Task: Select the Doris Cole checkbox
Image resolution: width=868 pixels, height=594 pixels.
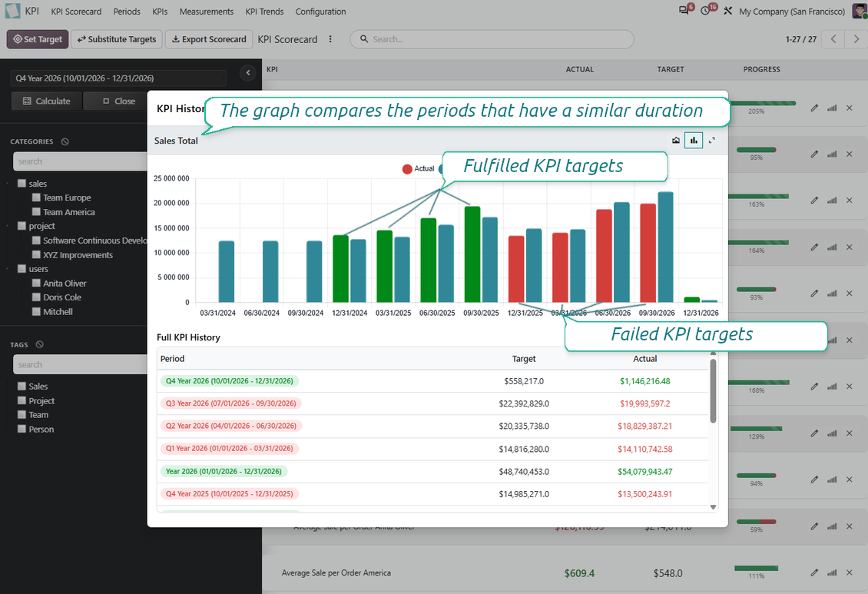Action: click(37, 297)
